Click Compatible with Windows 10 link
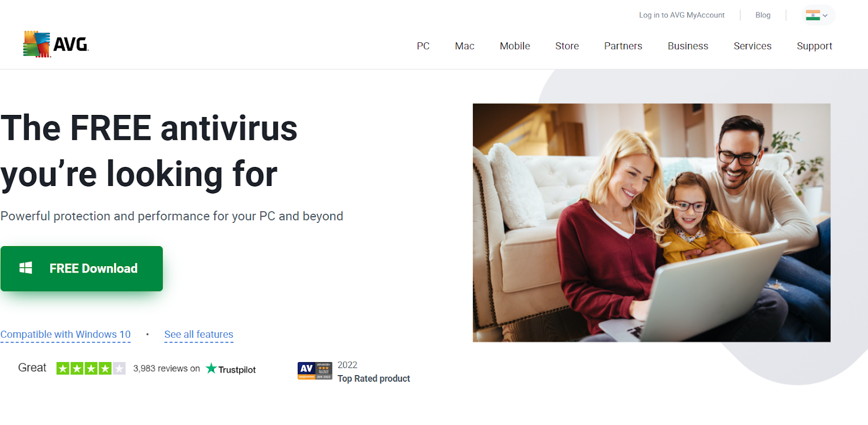 tap(66, 334)
